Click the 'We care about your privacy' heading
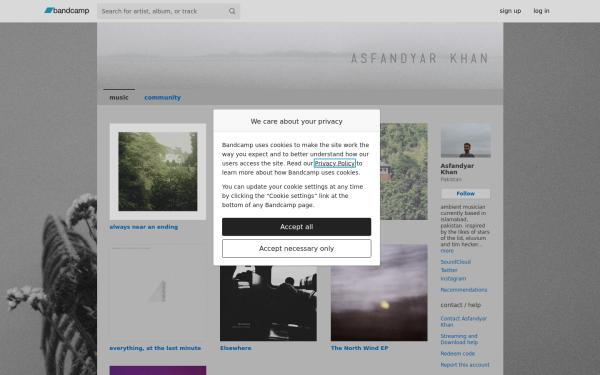 [297, 121]
